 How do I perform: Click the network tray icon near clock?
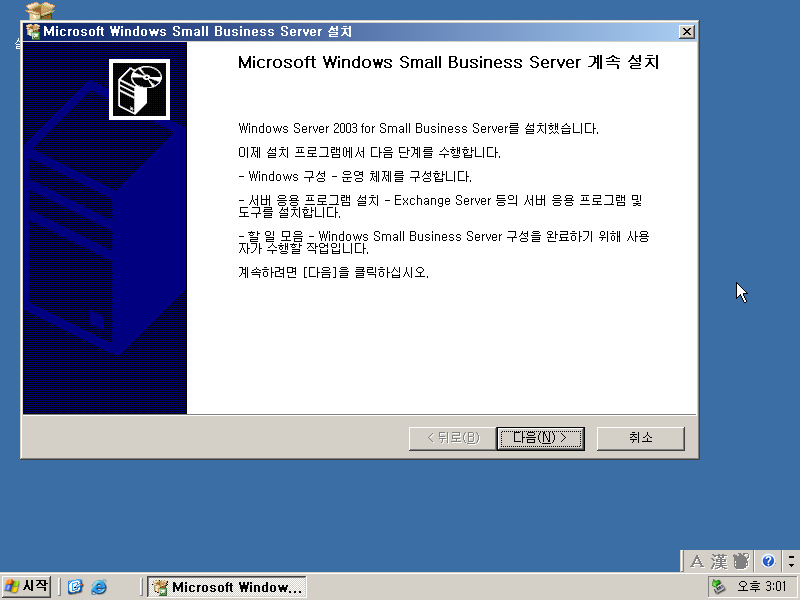[718, 587]
